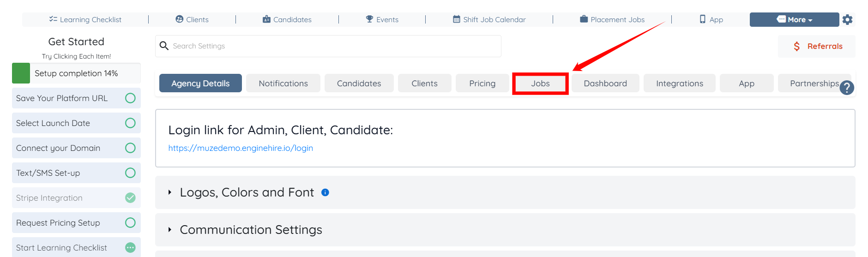Click the Referrals button
868x257 pixels.
click(817, 46)
